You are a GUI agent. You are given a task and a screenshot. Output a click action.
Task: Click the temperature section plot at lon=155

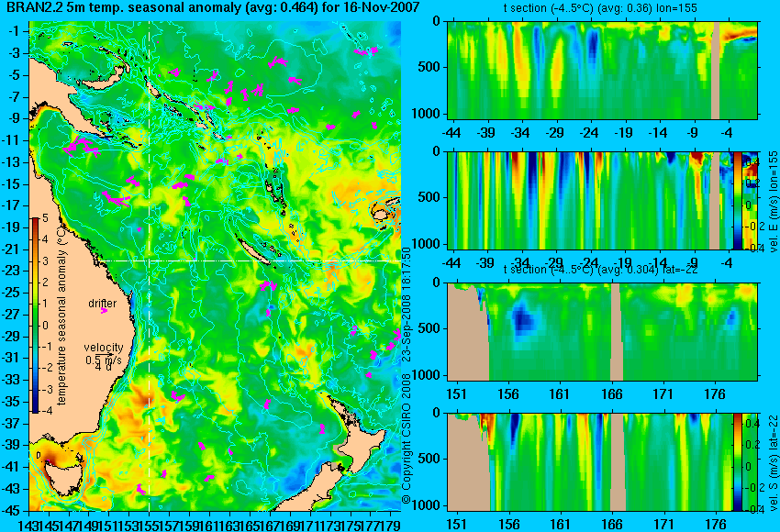602,70
